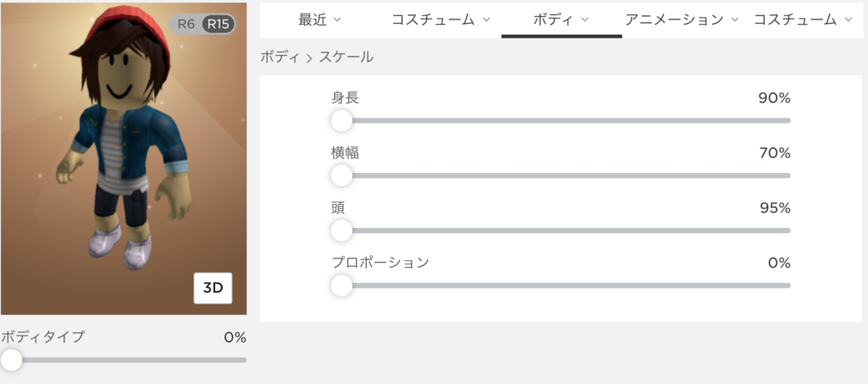Image resolution: width=868 pixels, height=384 pixels.
Task: Click the スケール breadcrumb label
Action: pos(346,57)
